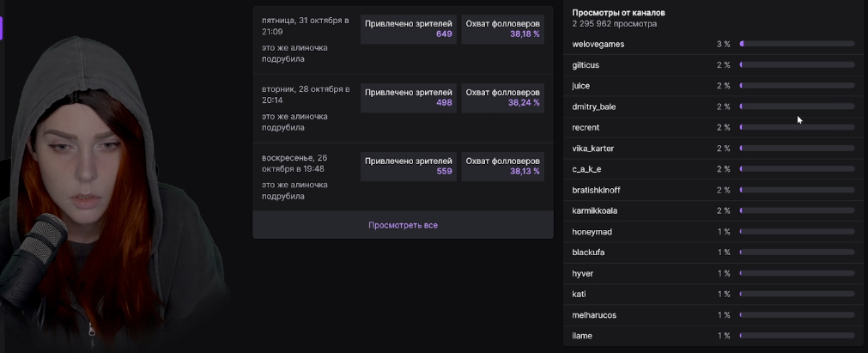Open the welovegames channel name
The height and width of the screenshot is (353, 868).
(598, 44)
